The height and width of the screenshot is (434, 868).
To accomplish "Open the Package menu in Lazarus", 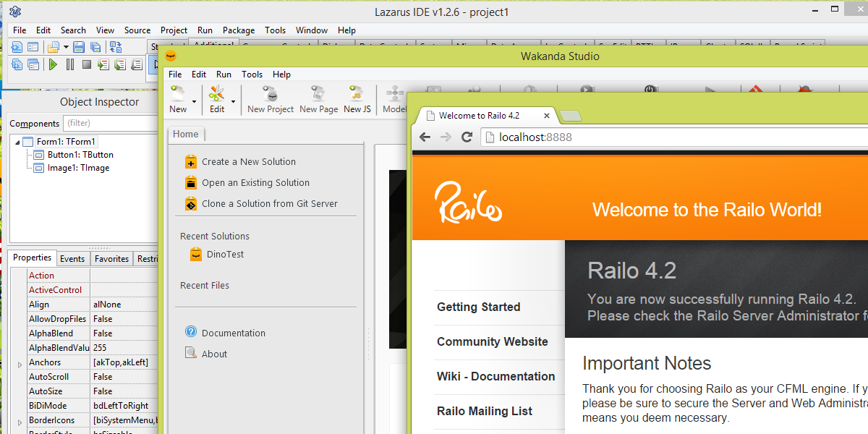I will [x=238, y=30].
